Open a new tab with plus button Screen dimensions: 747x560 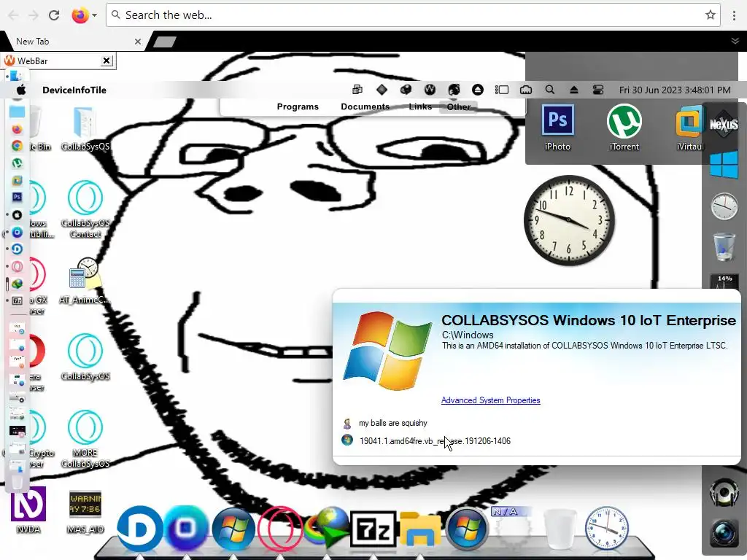[x=165, y=42]
